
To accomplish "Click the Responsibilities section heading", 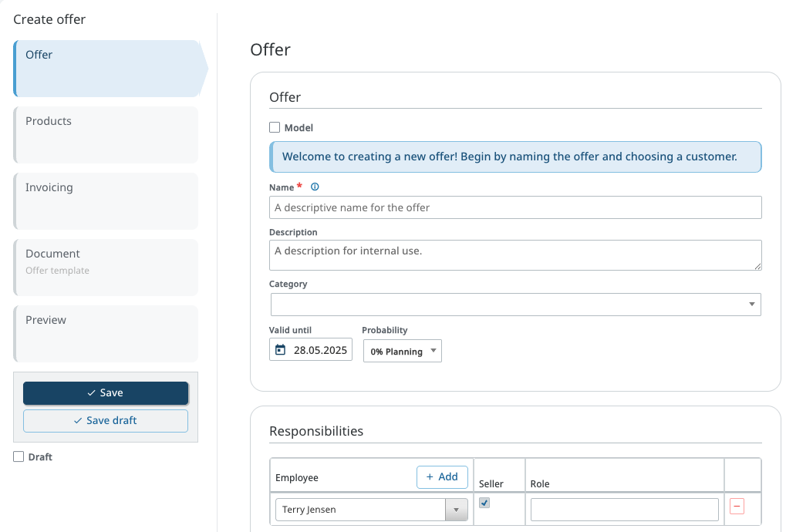I will [316, 431].
